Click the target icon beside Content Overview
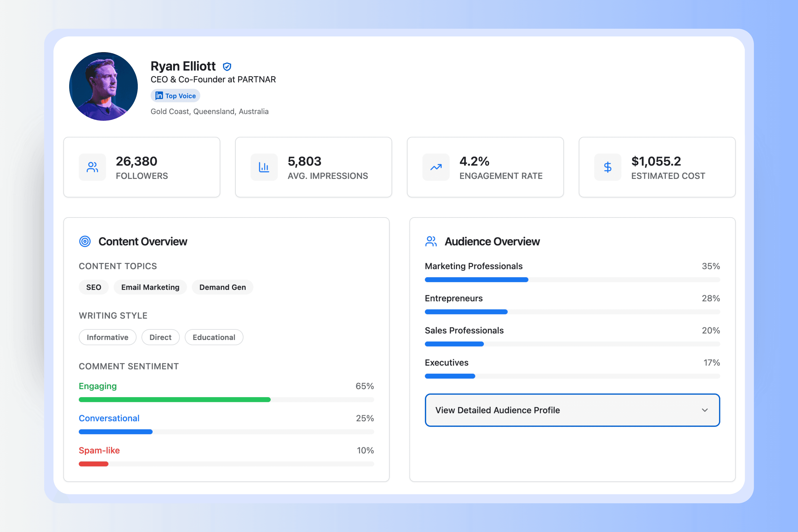Image resolution: width=798 pixels, height=532 pixels. (85, 242)
